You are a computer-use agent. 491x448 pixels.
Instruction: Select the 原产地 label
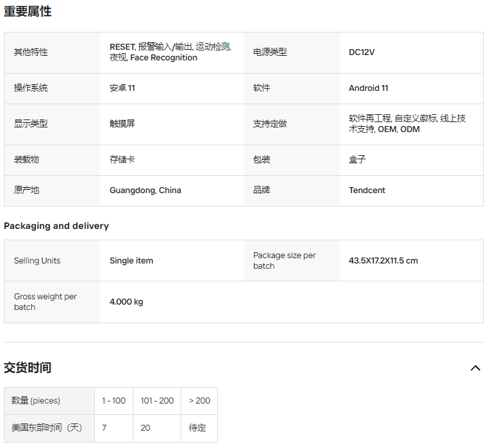click(27, 190)
